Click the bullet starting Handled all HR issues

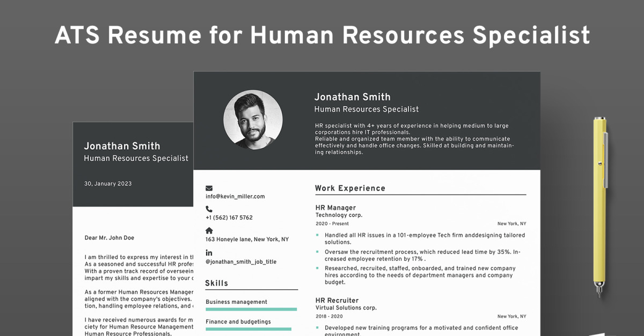pyautogui.click(x=425, y=238)
